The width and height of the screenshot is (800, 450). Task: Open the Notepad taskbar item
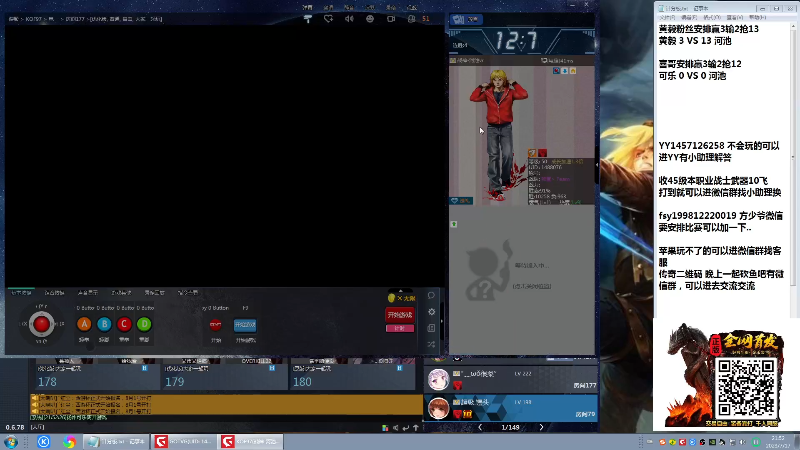click(116, 441)
